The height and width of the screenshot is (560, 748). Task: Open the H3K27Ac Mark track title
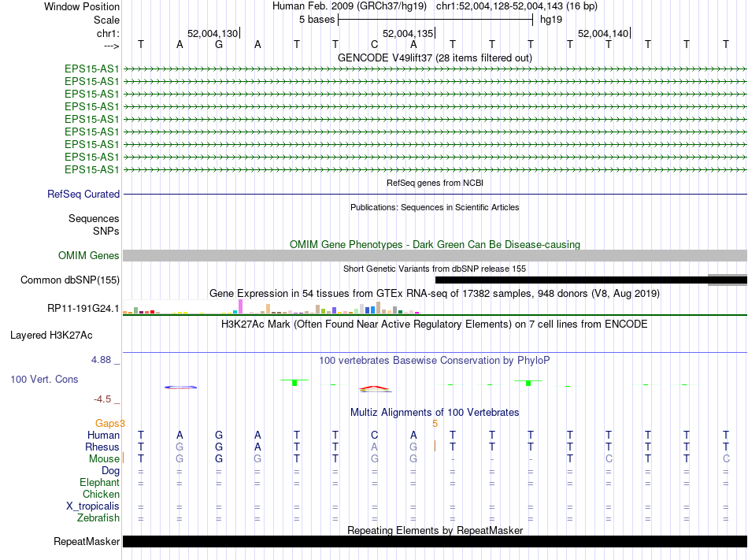pos(435,325)
